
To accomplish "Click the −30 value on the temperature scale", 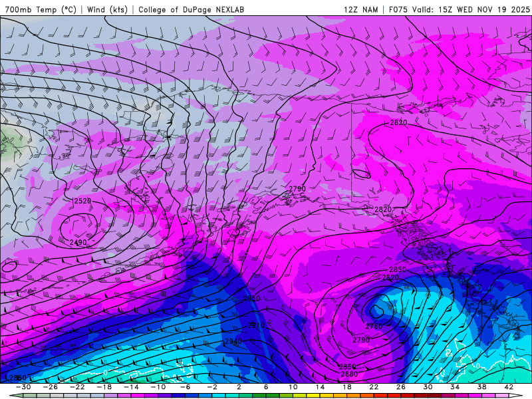I will [23, 387].
